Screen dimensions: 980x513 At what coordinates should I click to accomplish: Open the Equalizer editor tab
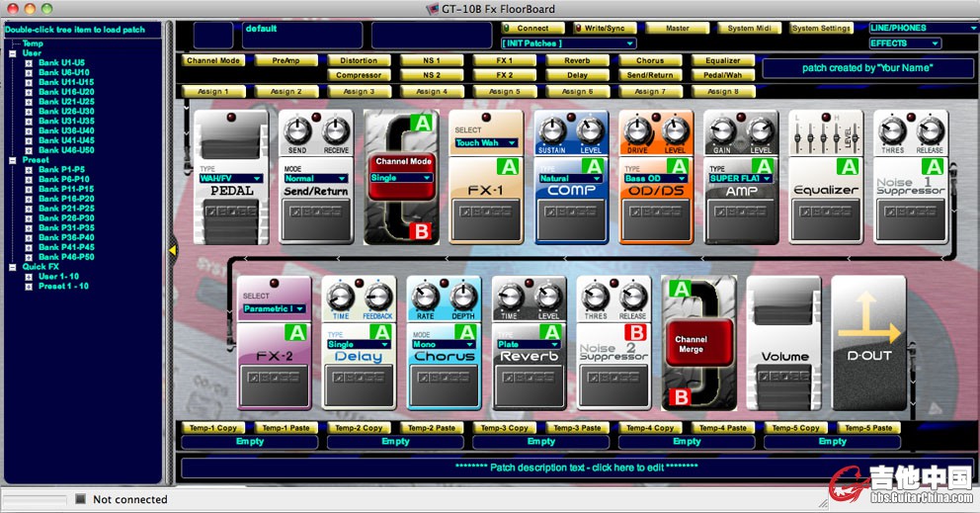coord(723,60)
